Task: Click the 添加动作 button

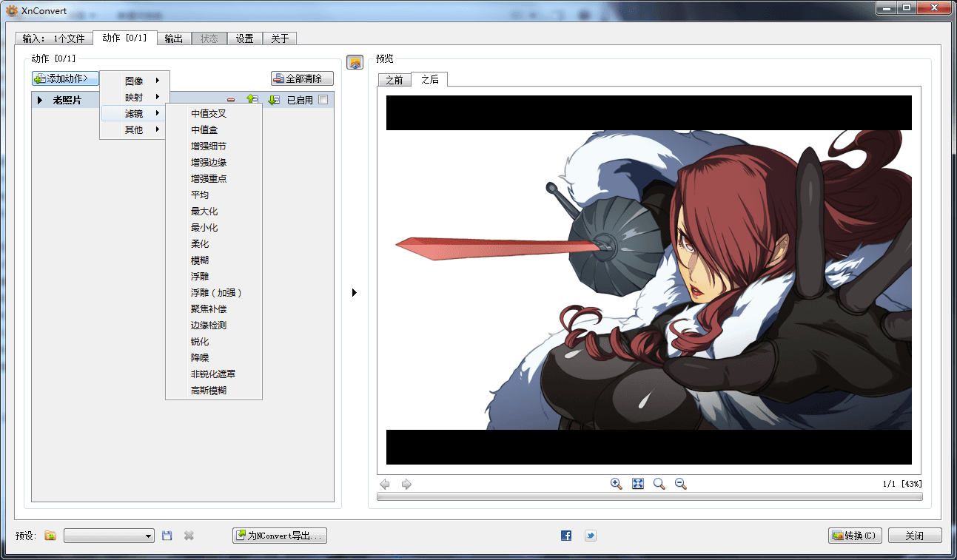Action: pos(65,78)
